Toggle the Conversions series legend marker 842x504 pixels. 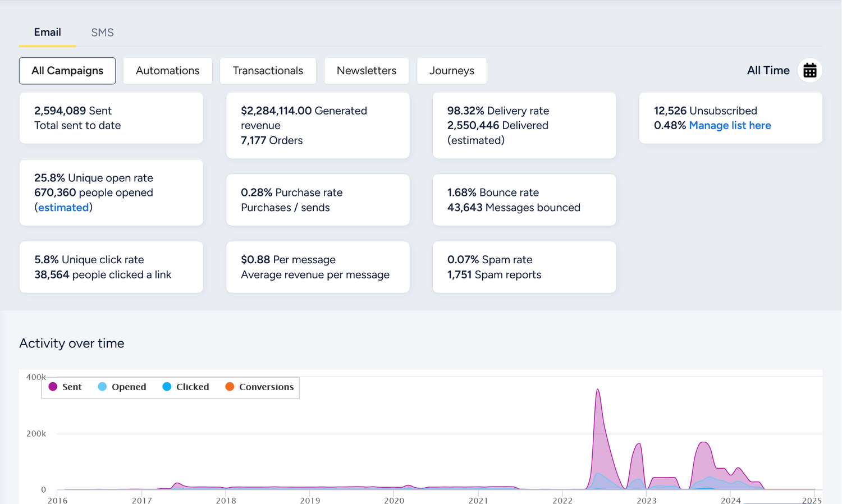click(230, 387)
